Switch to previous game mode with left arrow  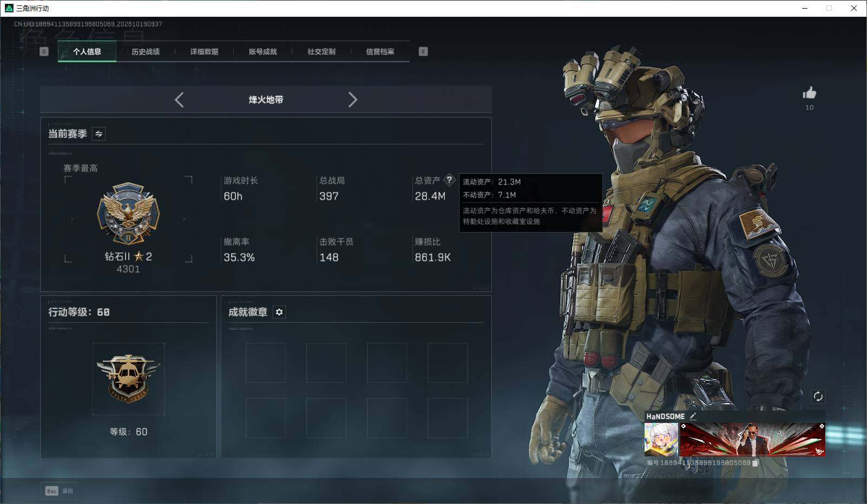click(x=179, y=100)
